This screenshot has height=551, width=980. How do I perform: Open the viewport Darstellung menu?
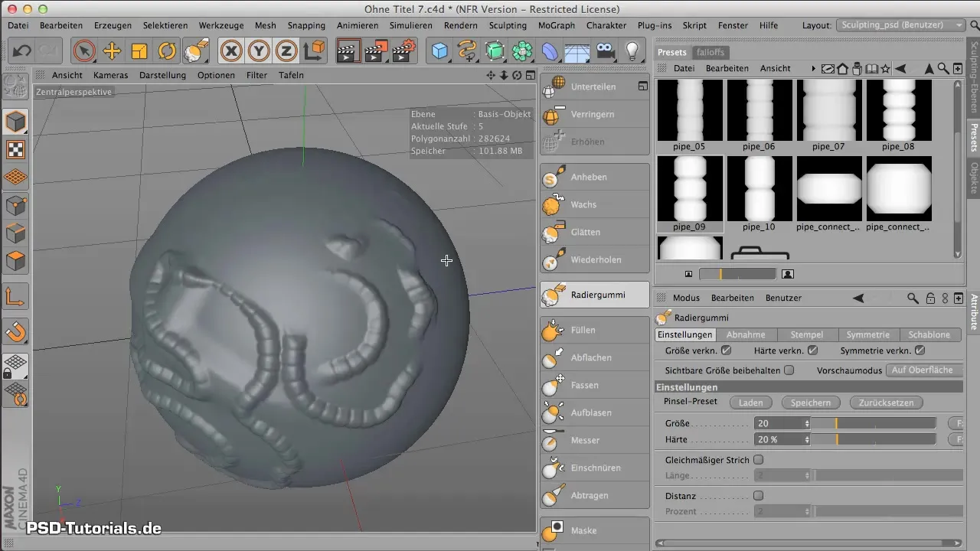pyautogui.click(x=162, y=75)
